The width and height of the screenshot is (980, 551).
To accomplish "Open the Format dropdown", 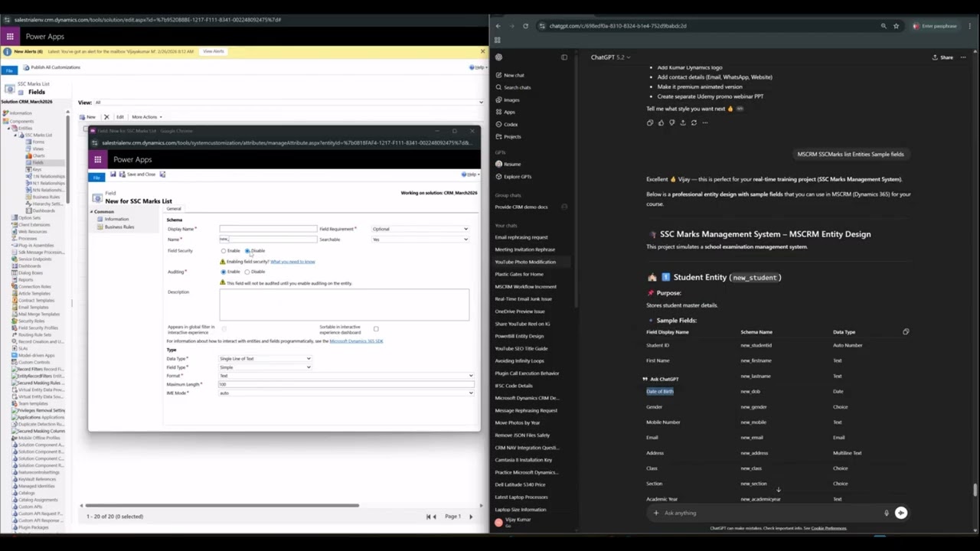I will click(x=346, y=376).
